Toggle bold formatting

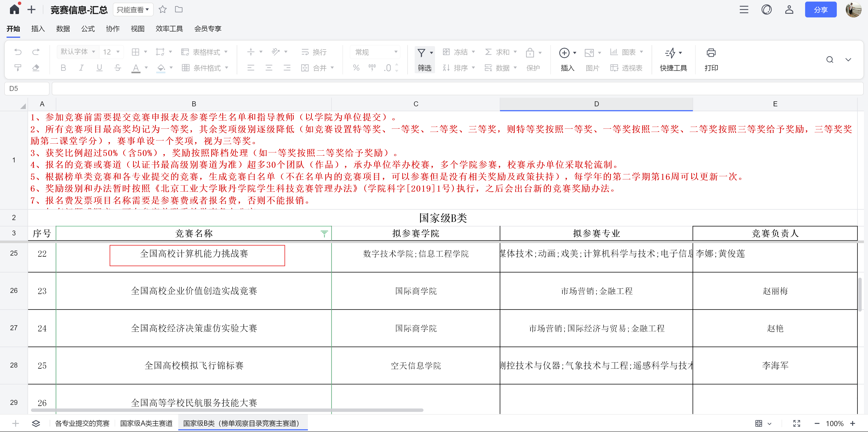[x=63, y=68]
